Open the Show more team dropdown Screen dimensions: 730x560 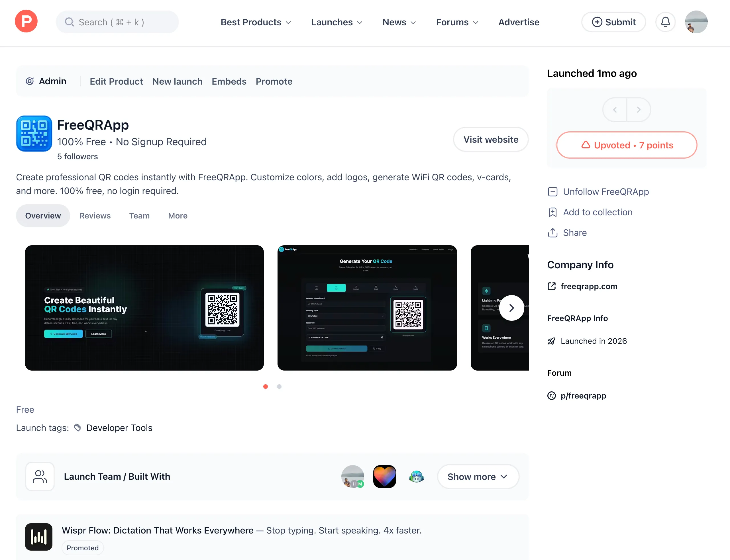(478, 476)
